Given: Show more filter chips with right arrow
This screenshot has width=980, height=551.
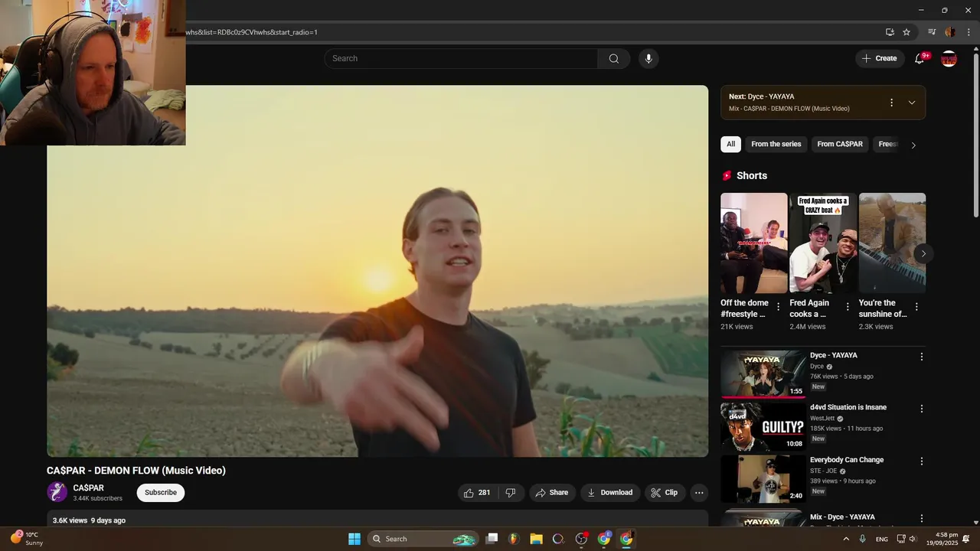Looking at the screenshot, I should (x=913, y=145).
